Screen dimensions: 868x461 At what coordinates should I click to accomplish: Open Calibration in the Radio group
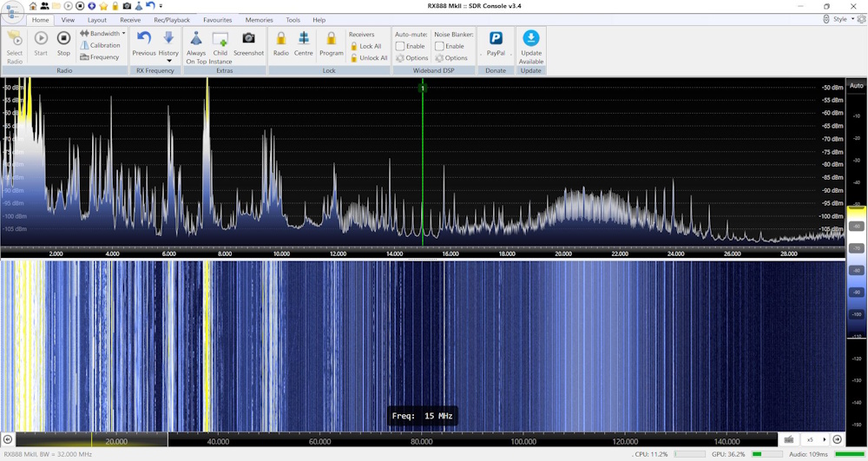[x=100, y=45]
